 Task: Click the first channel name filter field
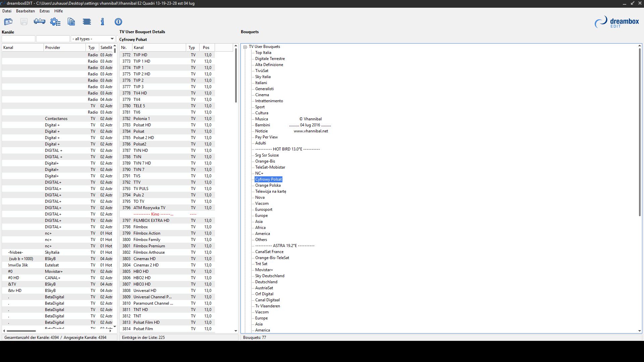click(x=18, y=39)
